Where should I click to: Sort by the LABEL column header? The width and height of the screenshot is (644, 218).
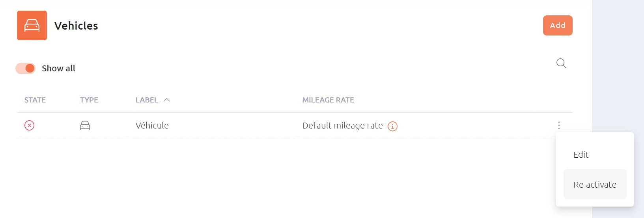coord(147,100)
